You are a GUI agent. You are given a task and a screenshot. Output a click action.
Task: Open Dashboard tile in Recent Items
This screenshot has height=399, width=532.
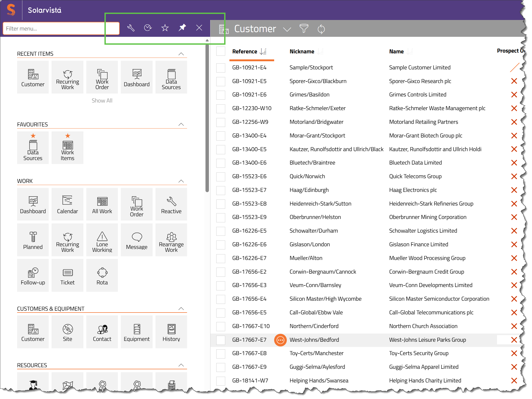coord(137,77)
